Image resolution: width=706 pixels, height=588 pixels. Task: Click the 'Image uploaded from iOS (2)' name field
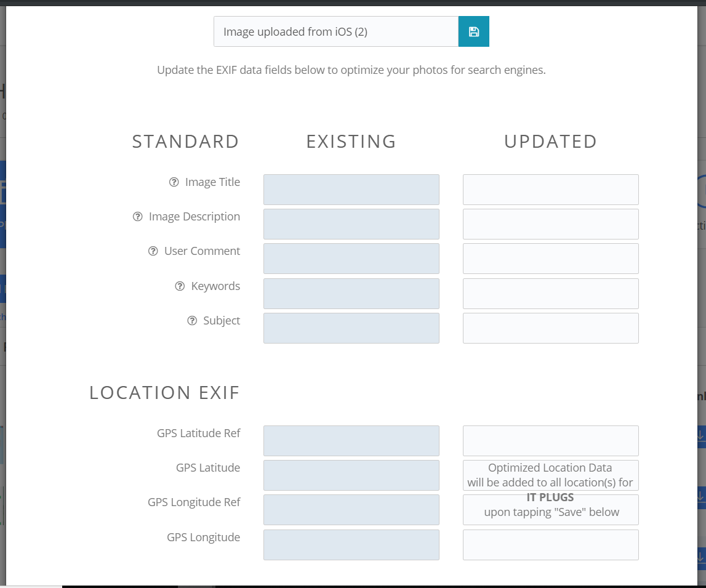(x=335, y=31)
